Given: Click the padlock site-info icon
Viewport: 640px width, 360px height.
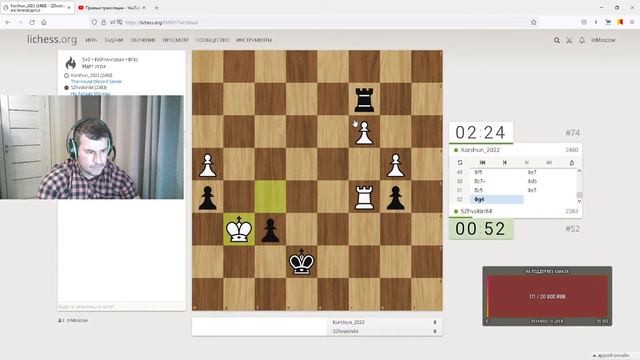Looking at the screenshot, I should click(103, 22).
